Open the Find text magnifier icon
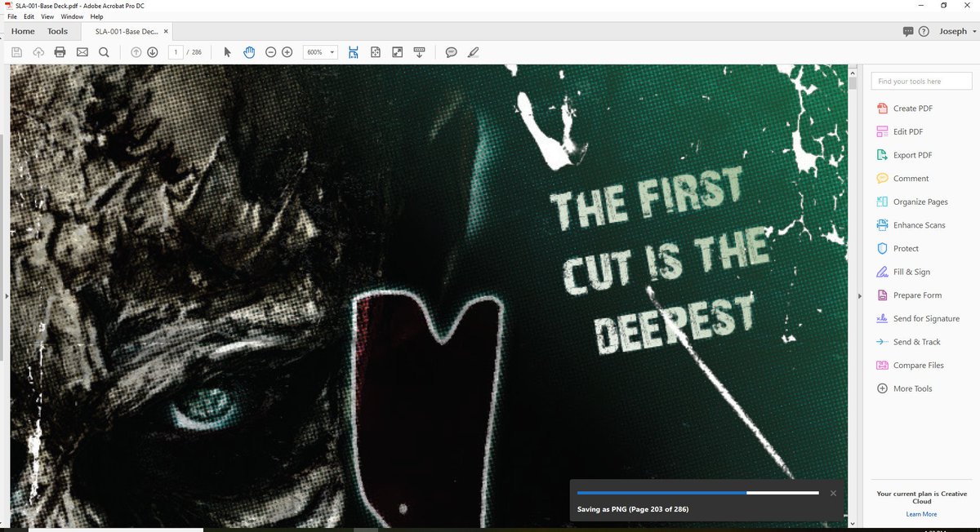This screenshot has height=532, width=980. [104, 52]
